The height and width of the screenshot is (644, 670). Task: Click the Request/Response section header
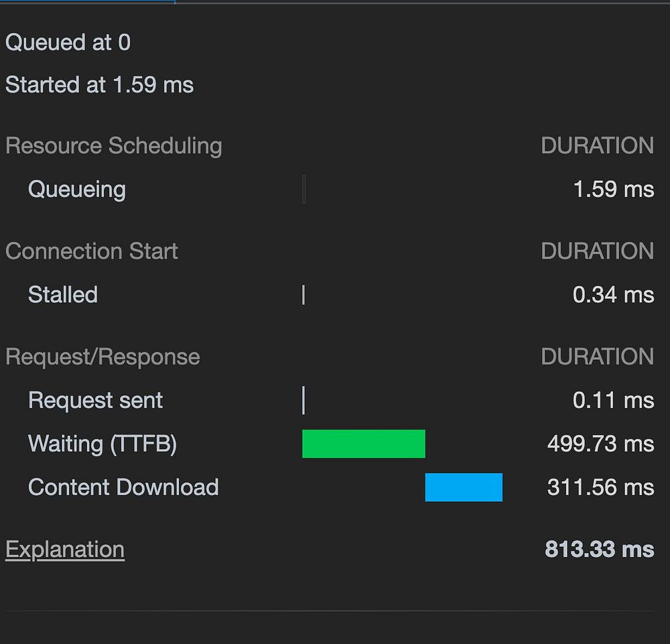click(x=103, y=357)
